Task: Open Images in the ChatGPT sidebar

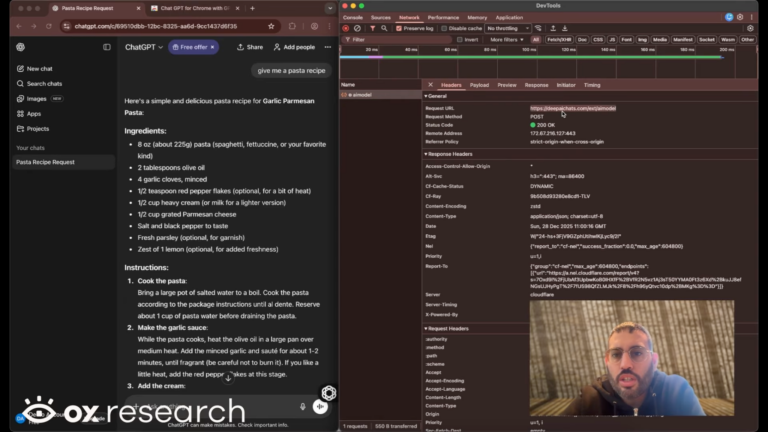Action: 39,98
